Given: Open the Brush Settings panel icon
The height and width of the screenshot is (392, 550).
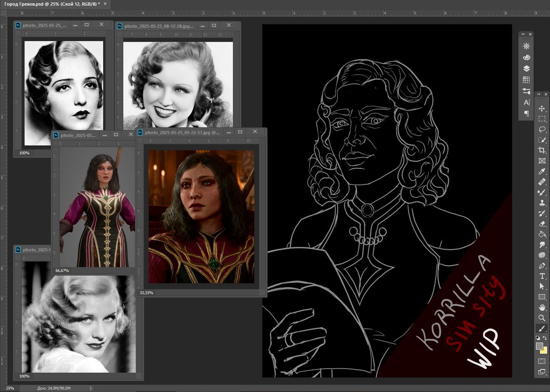Looking at the screenshot, I should (x=526, y=91).
